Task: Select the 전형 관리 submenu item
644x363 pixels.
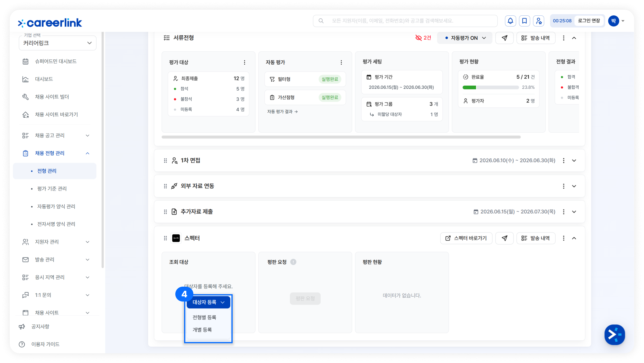Action: (x=55, y=171)
